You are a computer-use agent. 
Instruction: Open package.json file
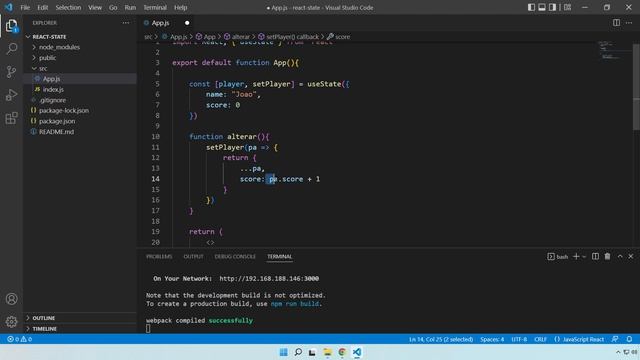pos(81,121)
